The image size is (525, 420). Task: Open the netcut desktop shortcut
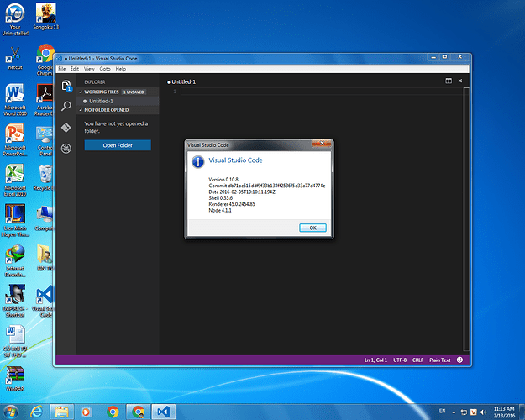click(15, 58)
